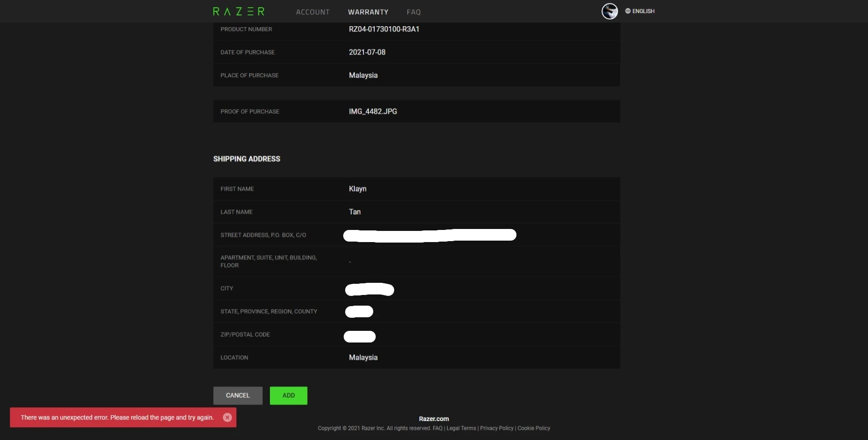Open the user profile avatar

click(x=610, y=11)
